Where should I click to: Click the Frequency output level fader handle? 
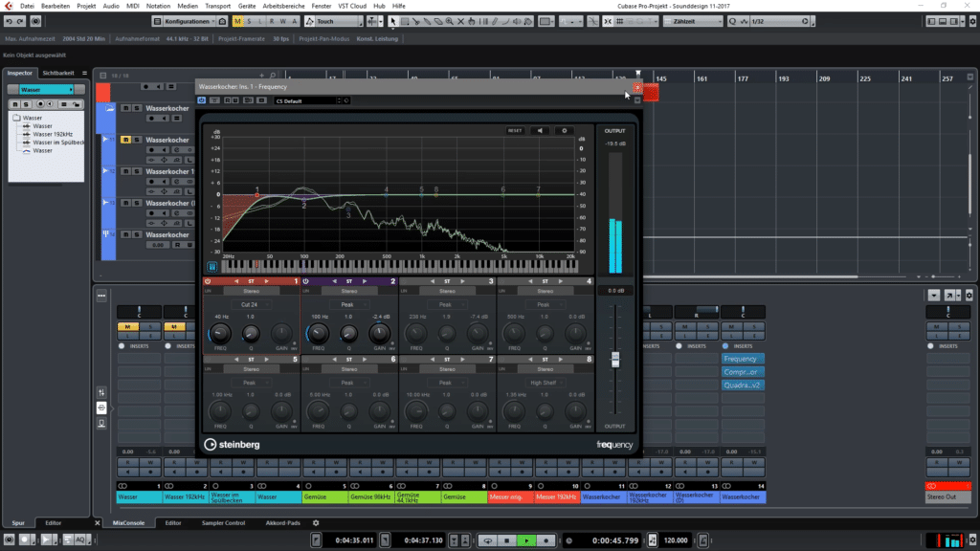(x=615, y=360)
